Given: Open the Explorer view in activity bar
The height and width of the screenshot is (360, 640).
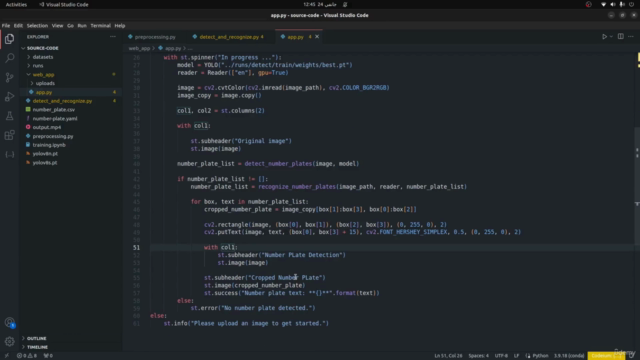Looking at the screenshot, I should [x=9, y=39].
